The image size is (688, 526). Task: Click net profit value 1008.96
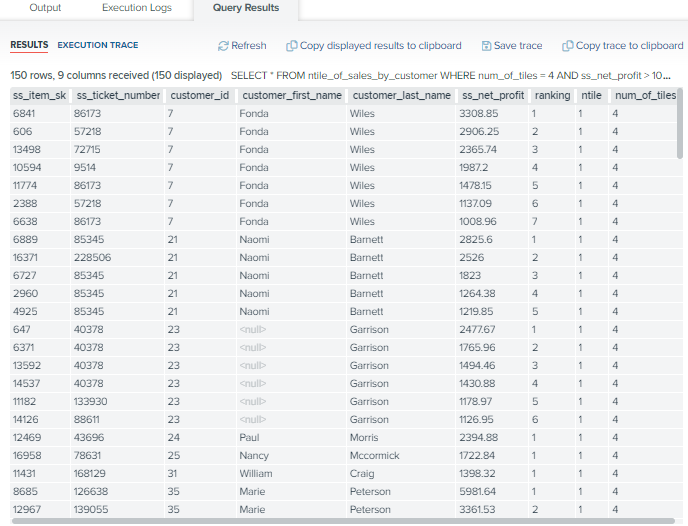(478, 222)
